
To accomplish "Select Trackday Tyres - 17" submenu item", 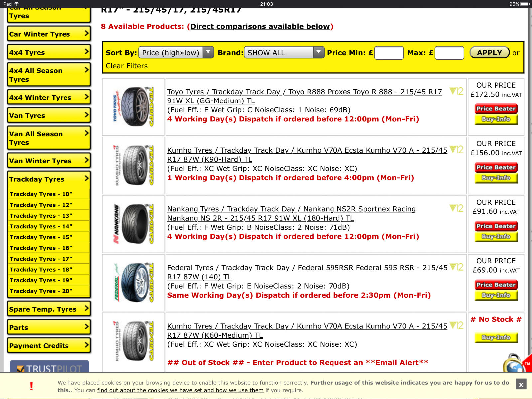I will pos(41,259).
